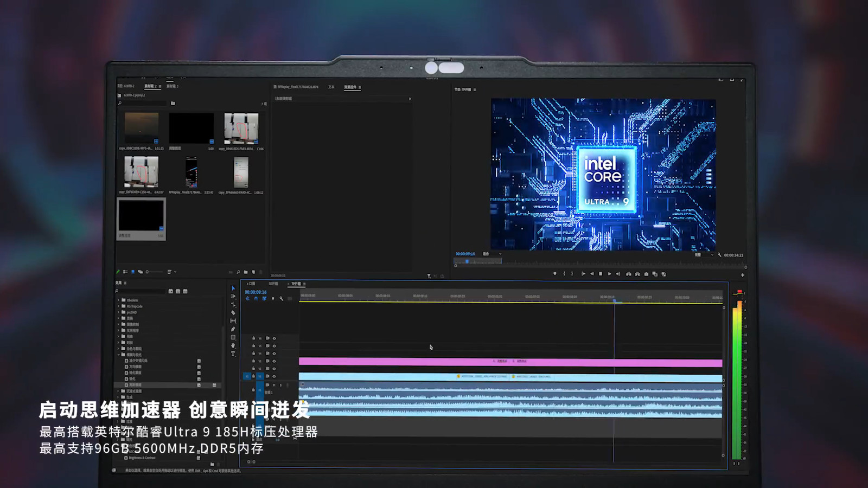Viewport: 868px width, 488px height.
Task: Add marker in timeline header
Action: point(273,298)
